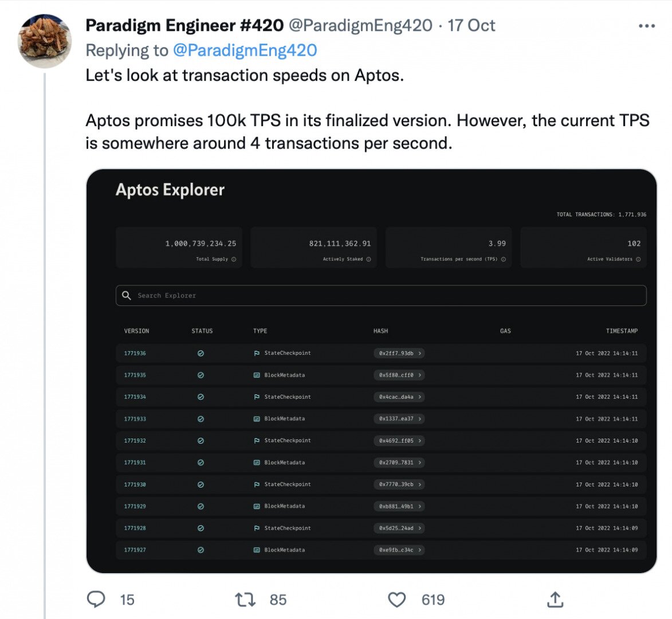Click the success status checkmark for version 1771927

click(x=201, y=550)
